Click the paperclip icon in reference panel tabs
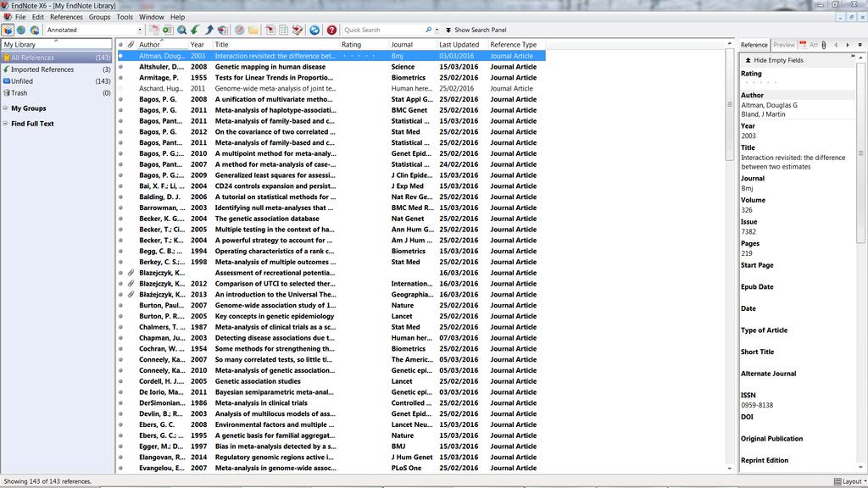Viewport: 868px width, 488px height. coord(824,45)
